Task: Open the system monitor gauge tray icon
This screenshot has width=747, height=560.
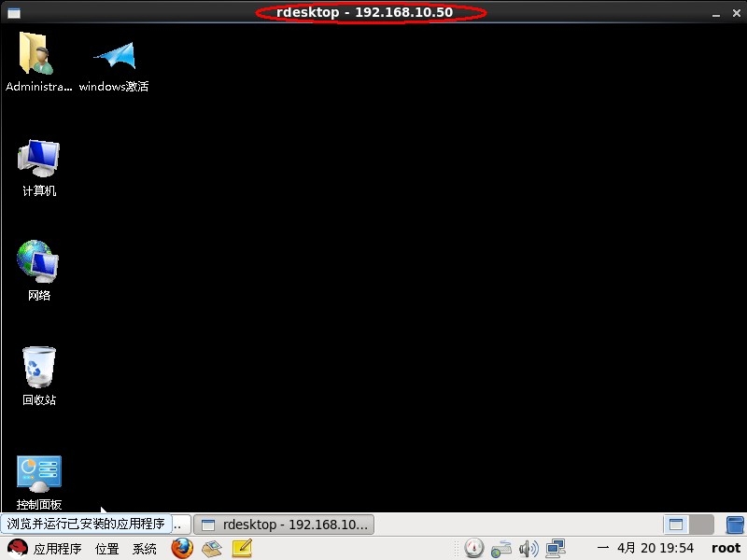Action: (474, 548)
